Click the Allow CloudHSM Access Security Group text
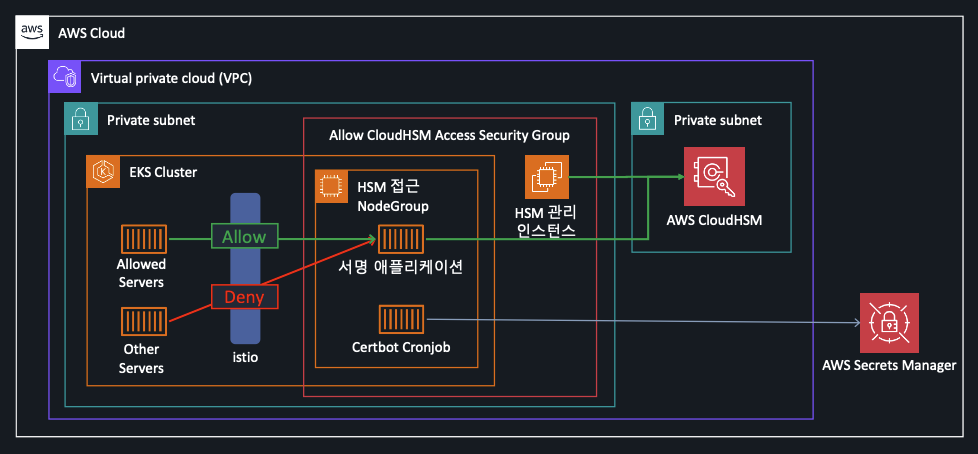978x454 pixels. [x=449, y=135]
